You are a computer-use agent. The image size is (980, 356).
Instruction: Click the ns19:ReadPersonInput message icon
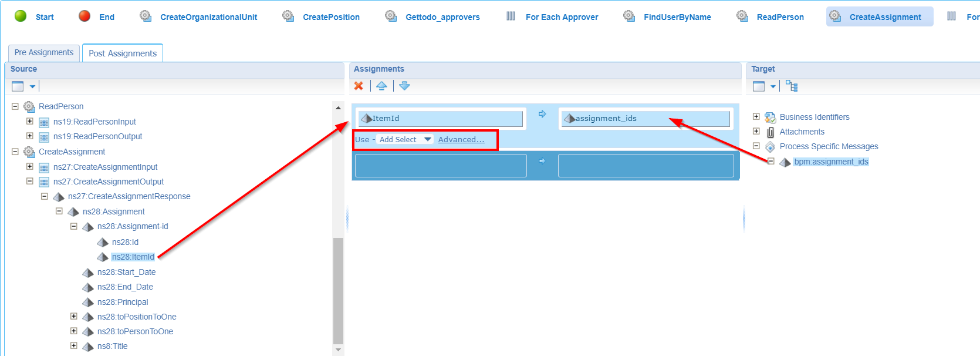(44, 122)
